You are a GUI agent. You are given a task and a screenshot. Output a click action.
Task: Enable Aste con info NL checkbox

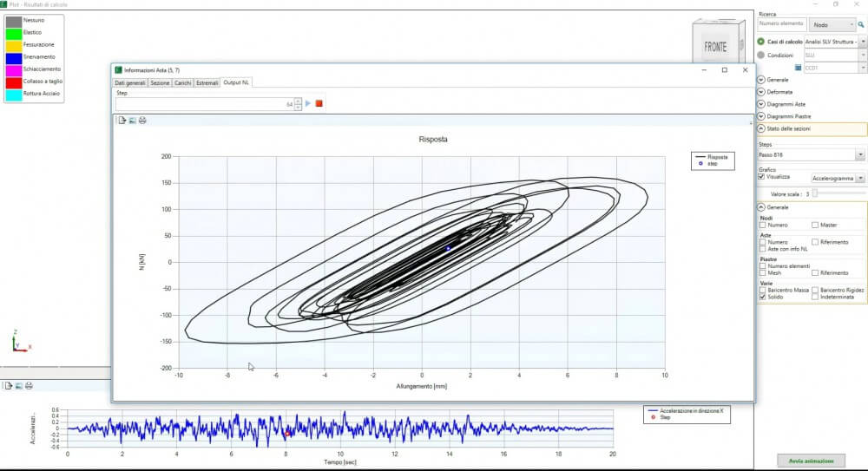tap(763, 249)
